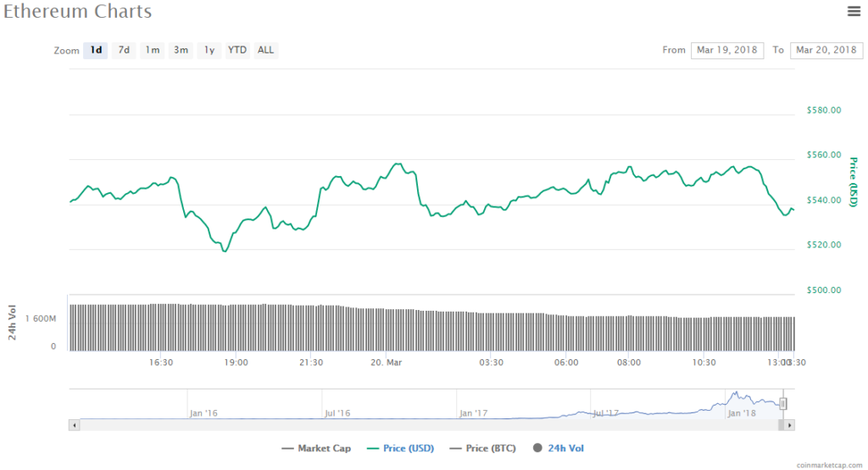868x470 pixels.
Task: Click the navigator right scroll arrow
Action: (791, 424)
